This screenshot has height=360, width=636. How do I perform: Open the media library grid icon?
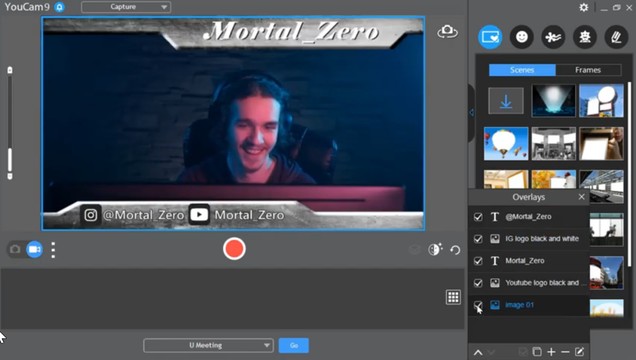point(453,297)
